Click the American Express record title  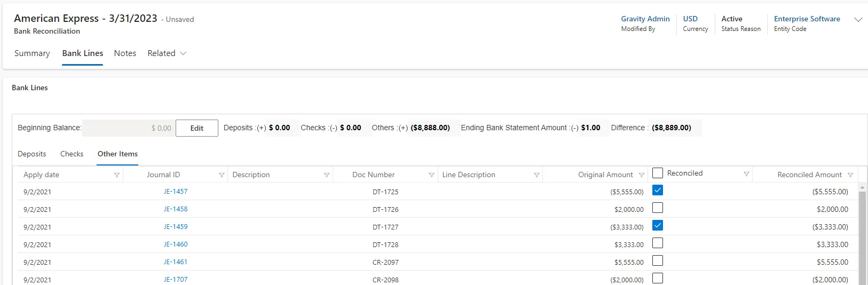pos(85,18)
